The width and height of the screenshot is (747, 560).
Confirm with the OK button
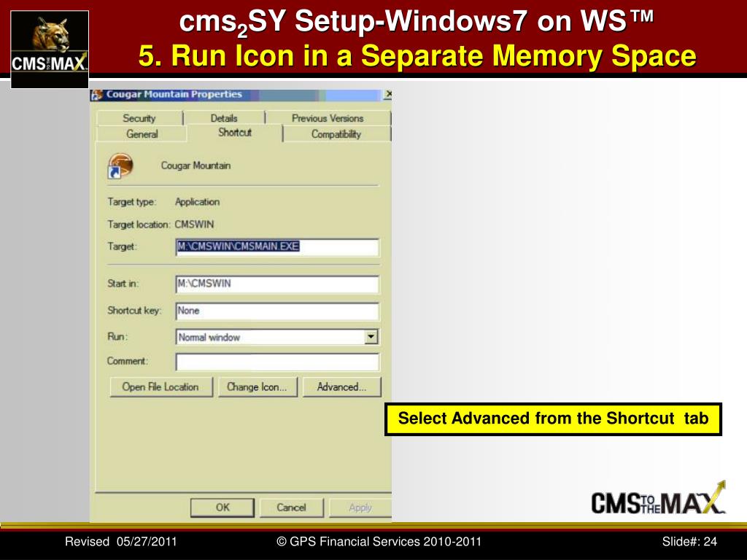click(222, 507)
